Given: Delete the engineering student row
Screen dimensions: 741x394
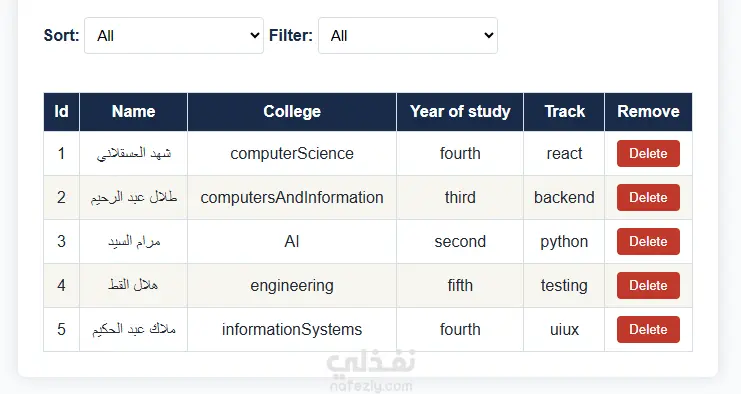Looking at the screenshot, I should pos(648,285).
